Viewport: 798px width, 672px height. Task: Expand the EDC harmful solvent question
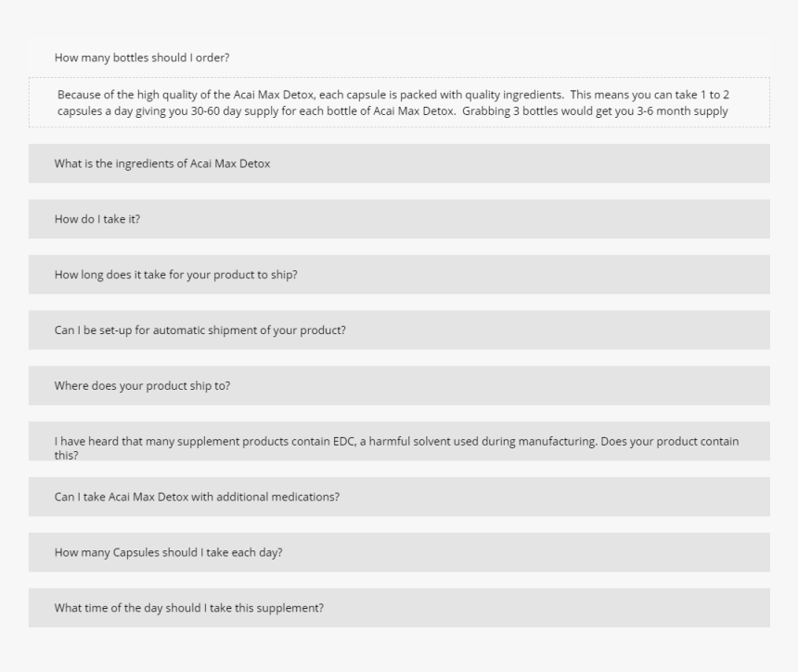click(399, 441)
